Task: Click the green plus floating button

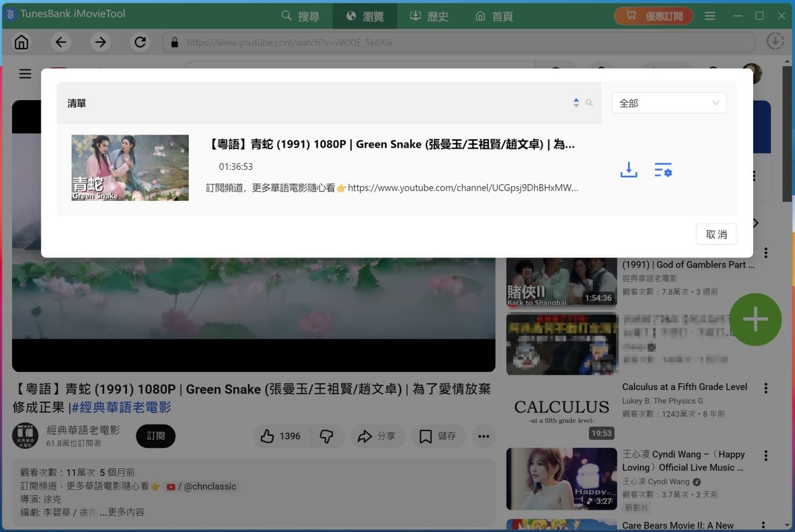Action: [755, 319]
